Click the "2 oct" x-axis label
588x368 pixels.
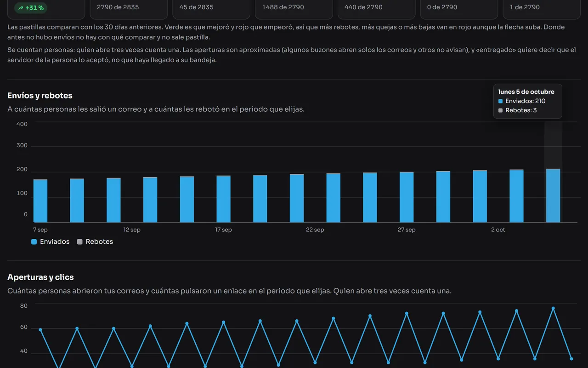(498, 230)
